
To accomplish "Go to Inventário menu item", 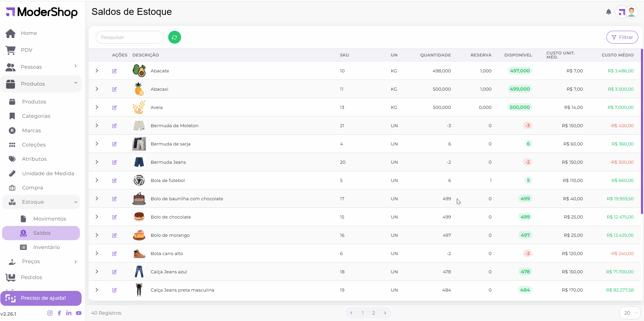I will [x=46, y=247].
